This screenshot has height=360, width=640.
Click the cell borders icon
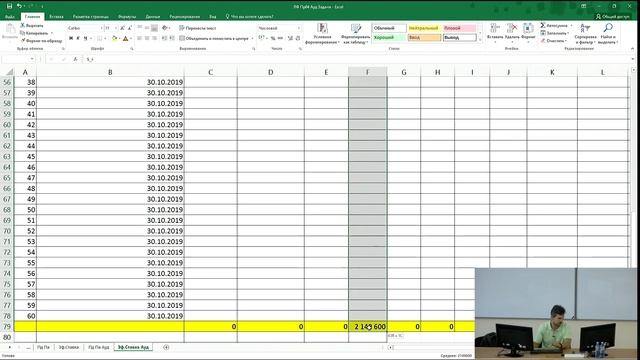(x=99, y=38)
